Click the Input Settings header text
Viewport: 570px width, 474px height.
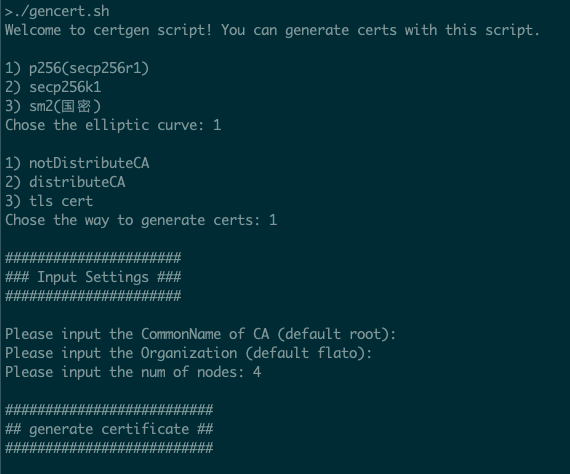pos(93,277)
